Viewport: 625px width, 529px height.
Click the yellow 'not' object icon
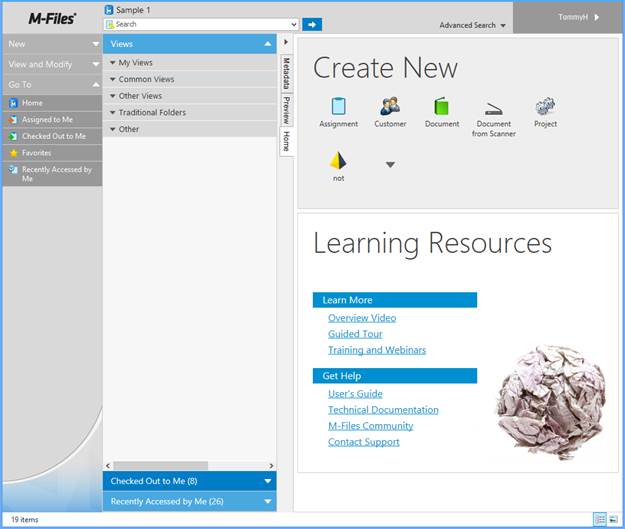click(x=338, y=162)
